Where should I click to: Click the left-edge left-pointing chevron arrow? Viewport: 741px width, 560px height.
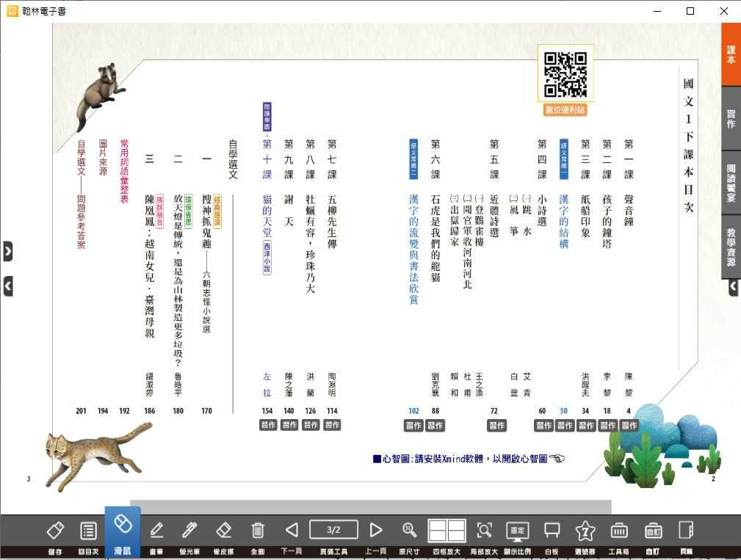click(x=8, y=286)
